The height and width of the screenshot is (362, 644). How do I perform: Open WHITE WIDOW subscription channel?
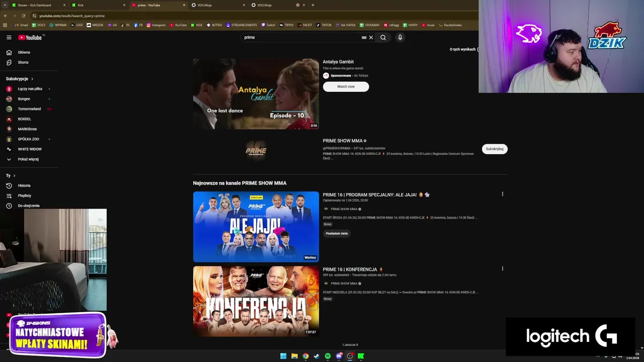point(30,149)
